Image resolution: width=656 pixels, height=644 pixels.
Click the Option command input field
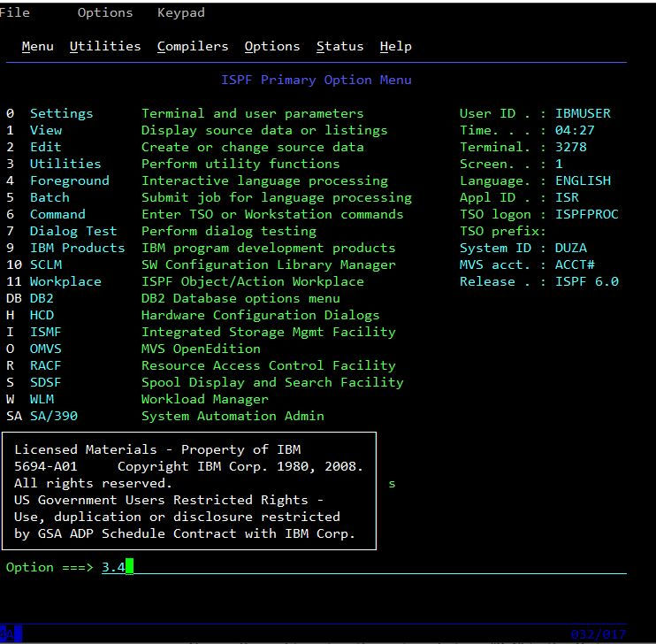pyautogui.click(x=364, y=567)
